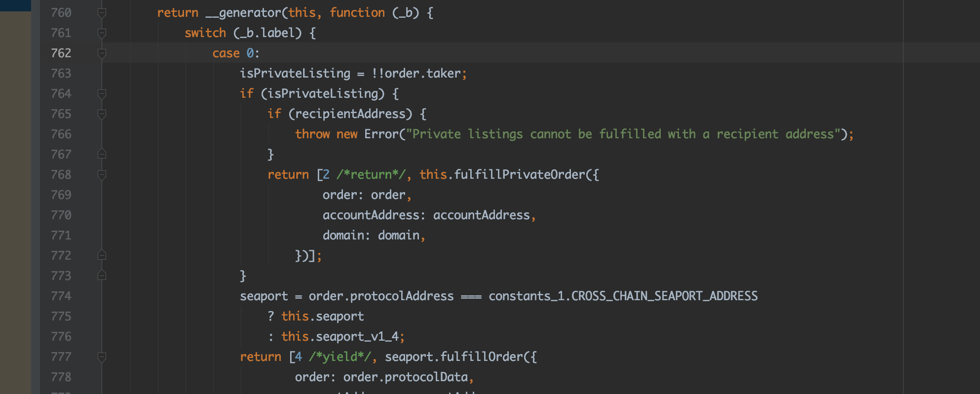Click line number 776 in the gutter
980x394 pixels.
pyautogui.click(x=61, y=337)
